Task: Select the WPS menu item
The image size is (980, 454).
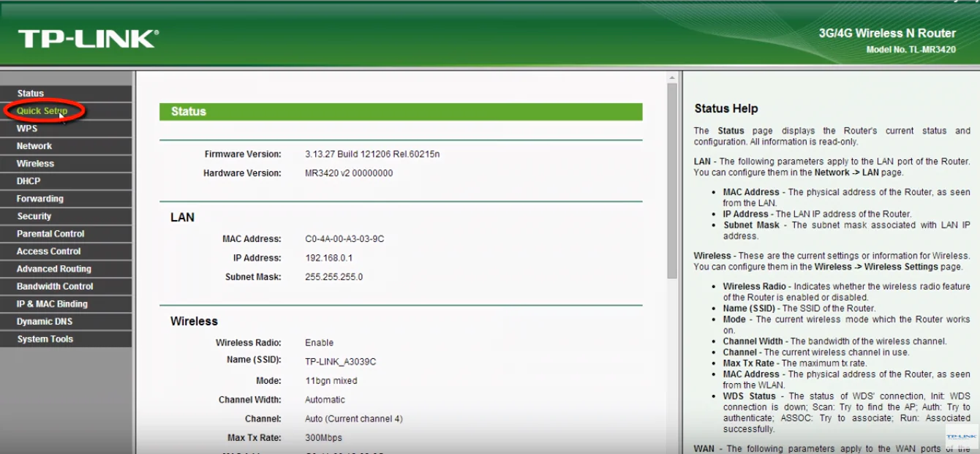Action: 28,128
